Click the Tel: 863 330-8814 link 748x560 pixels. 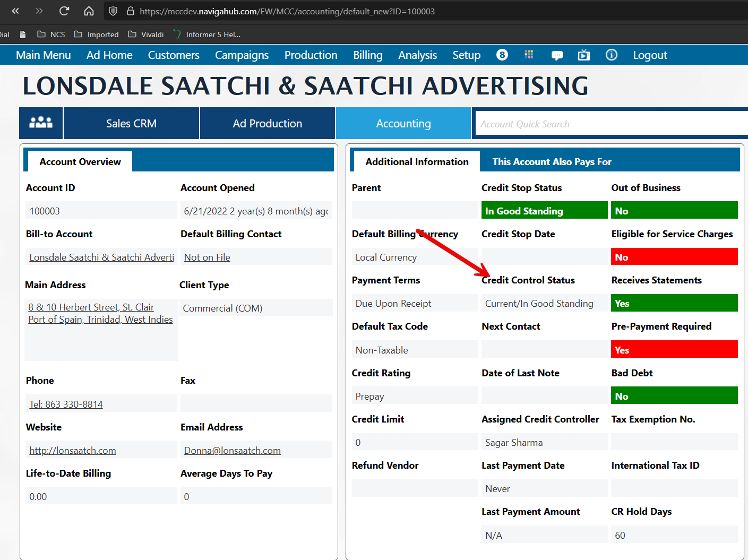click(66, 404)
